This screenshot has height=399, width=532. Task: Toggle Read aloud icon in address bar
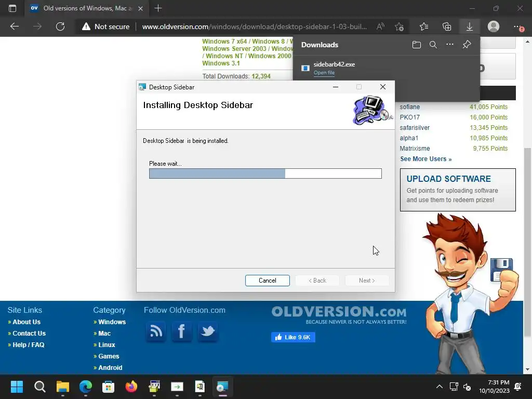tap(380, 26)
